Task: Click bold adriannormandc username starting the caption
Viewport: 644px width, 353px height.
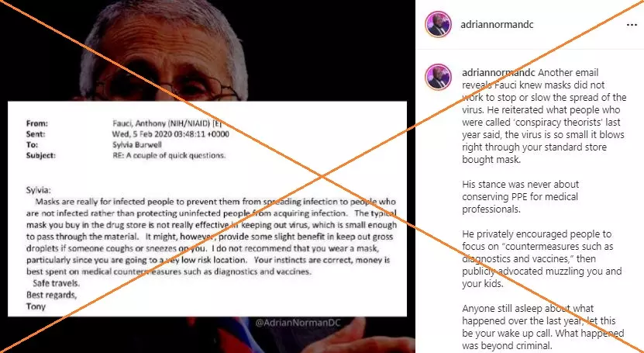Action: (498, 73)
